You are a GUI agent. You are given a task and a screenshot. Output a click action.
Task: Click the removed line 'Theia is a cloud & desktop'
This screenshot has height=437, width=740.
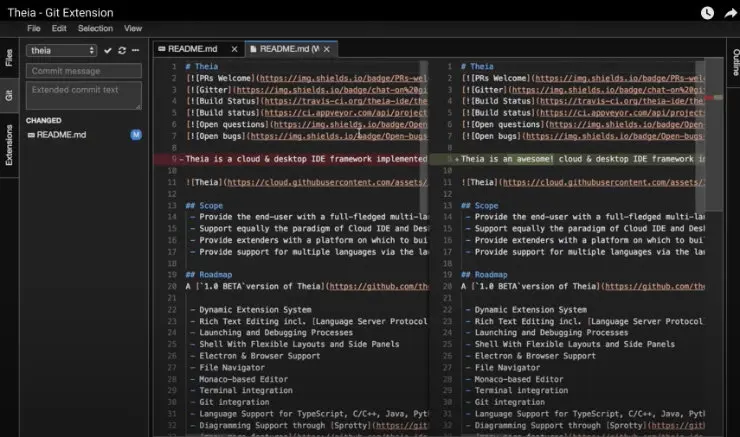306,159
